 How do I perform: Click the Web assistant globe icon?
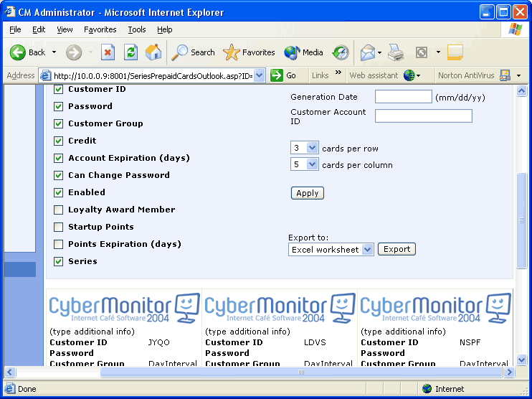click(409, 75)
